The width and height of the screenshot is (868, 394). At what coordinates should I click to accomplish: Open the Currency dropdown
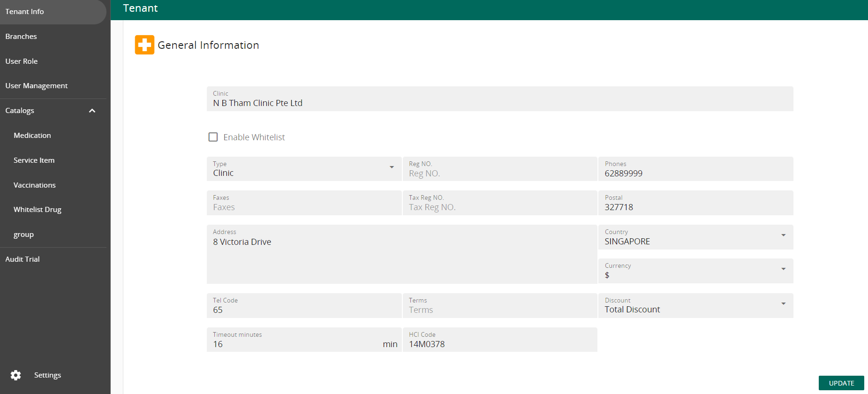[695, 271]
